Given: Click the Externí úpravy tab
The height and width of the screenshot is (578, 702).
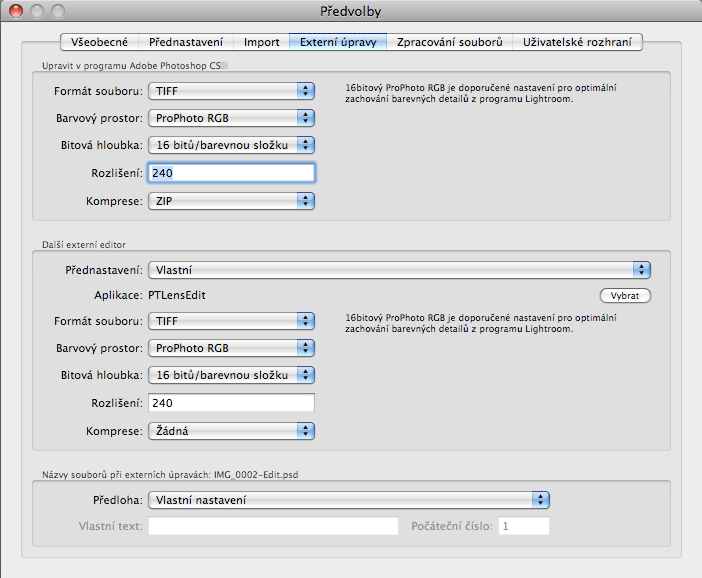Looking at the screenshot, I should tap(337, 42).
